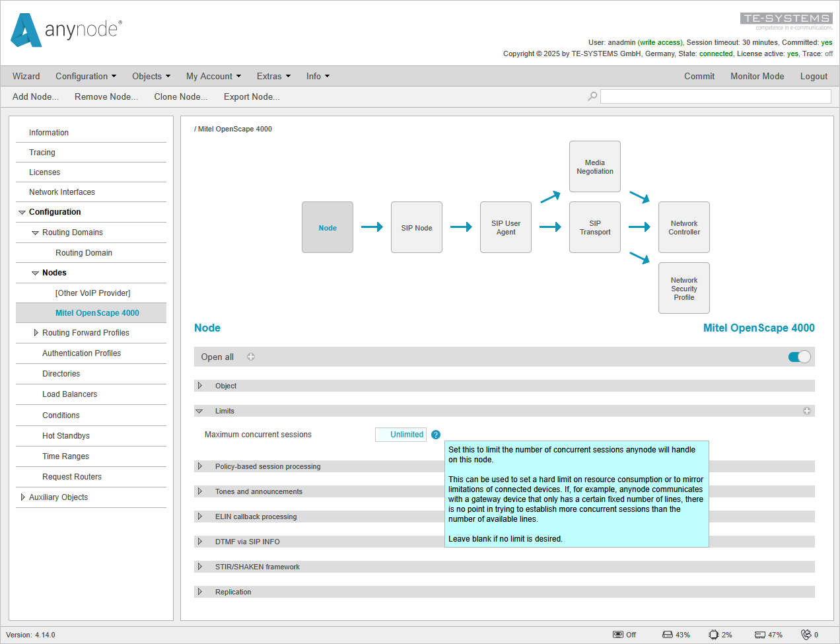Click the plus icon beside Open all
Screen dimensions: 840x644
click(250, 357)
